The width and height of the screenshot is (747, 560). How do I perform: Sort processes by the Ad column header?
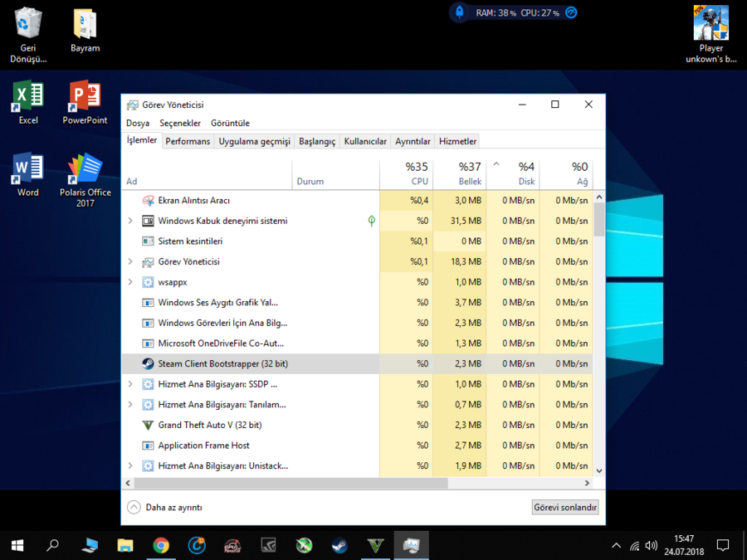click(207, 174)
